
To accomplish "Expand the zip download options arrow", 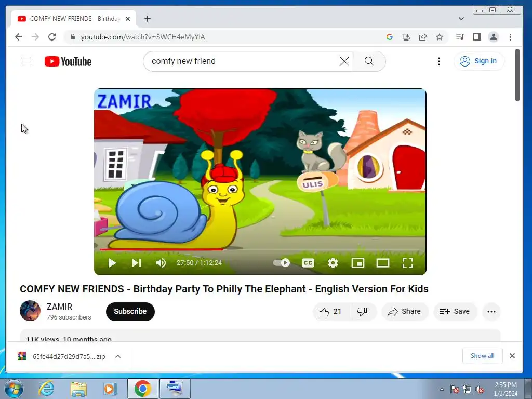I will point(118,356).
